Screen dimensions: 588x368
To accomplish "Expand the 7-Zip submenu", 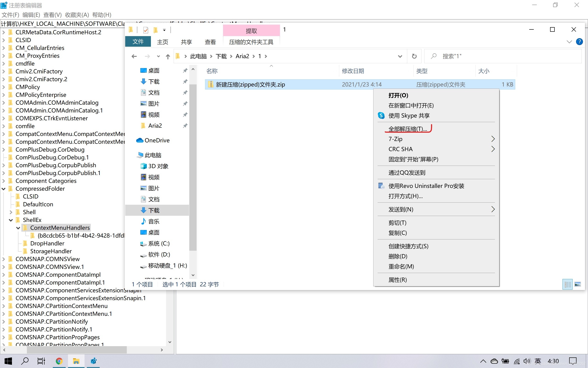I will (493, 139).
